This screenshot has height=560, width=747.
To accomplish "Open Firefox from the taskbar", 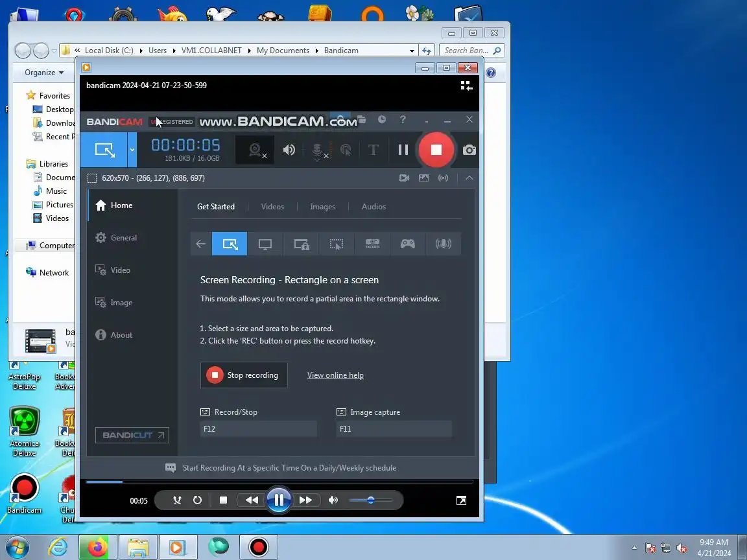I will pyautogui.click(x=97, y=548).
